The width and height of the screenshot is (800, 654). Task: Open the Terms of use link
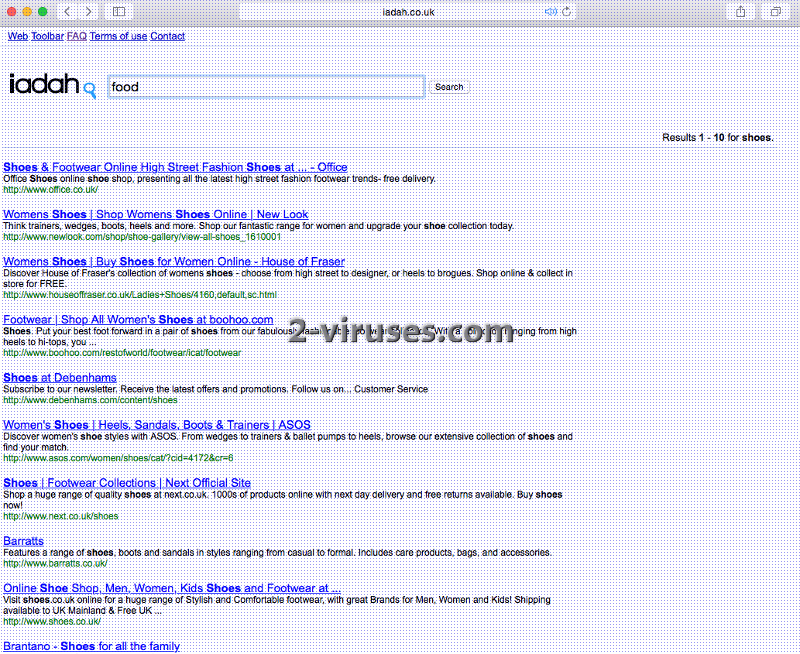point(118,36)
